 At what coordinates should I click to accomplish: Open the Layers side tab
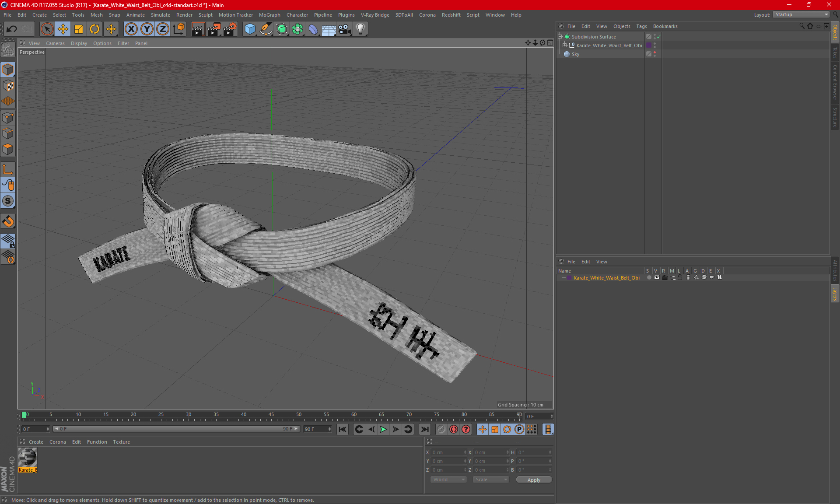coord(835,294)
